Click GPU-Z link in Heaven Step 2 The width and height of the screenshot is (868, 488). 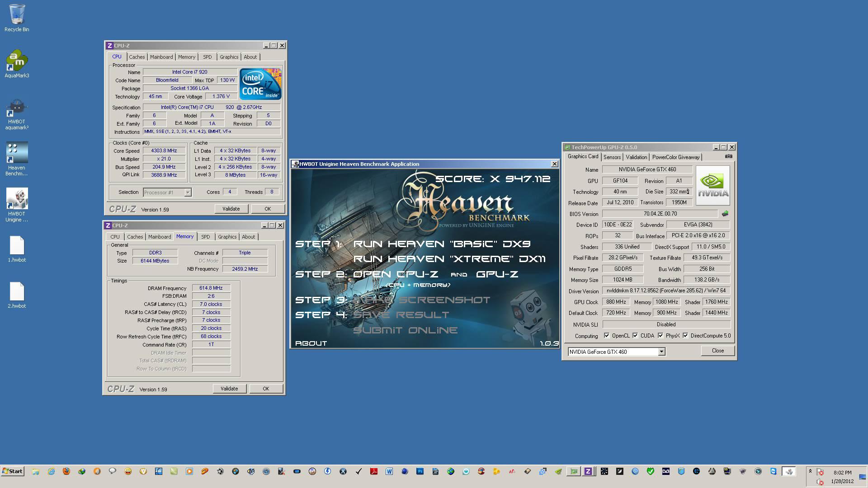(x=497, y=274)
